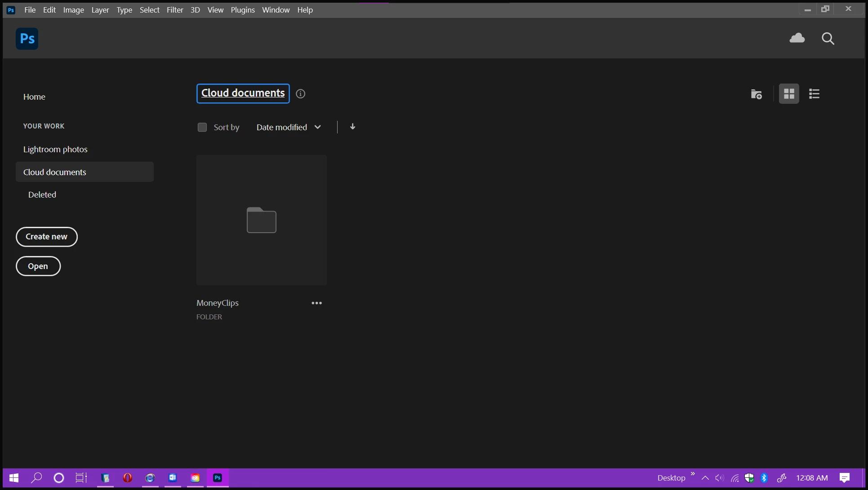868x490 pixels.
Task: Toggle the select all checkbox
Action: click(x=202, y=128)
